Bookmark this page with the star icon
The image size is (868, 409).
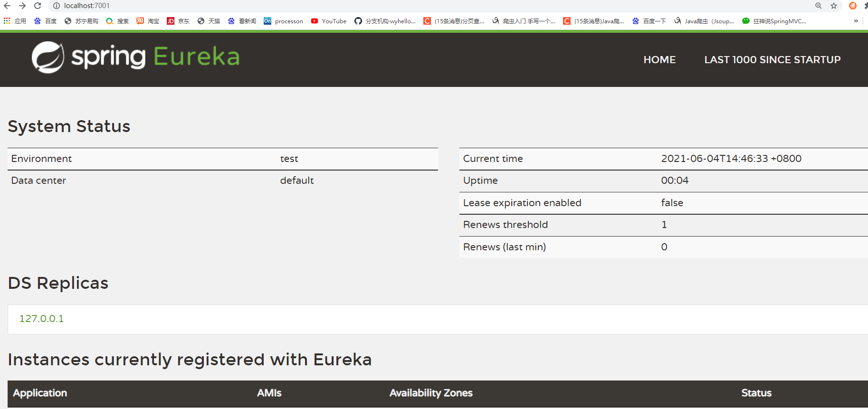point(834,6)
